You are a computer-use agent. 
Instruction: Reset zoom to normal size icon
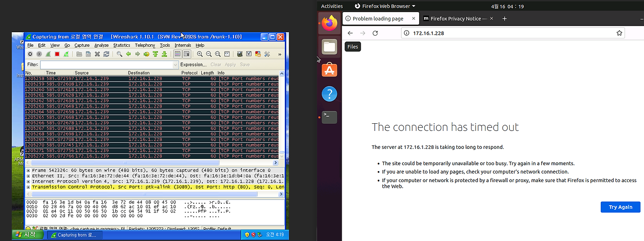(217, 54)
